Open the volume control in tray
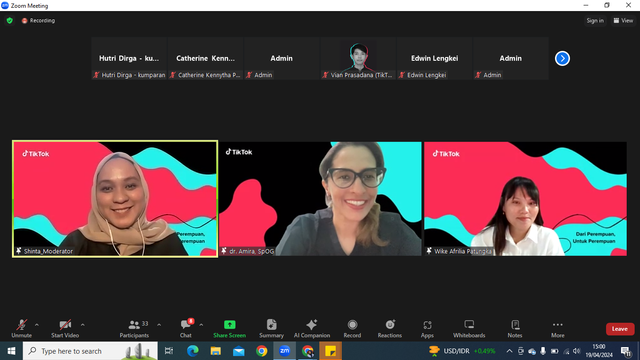Screen dimensions: 640x360 click(x=576, y=351)
